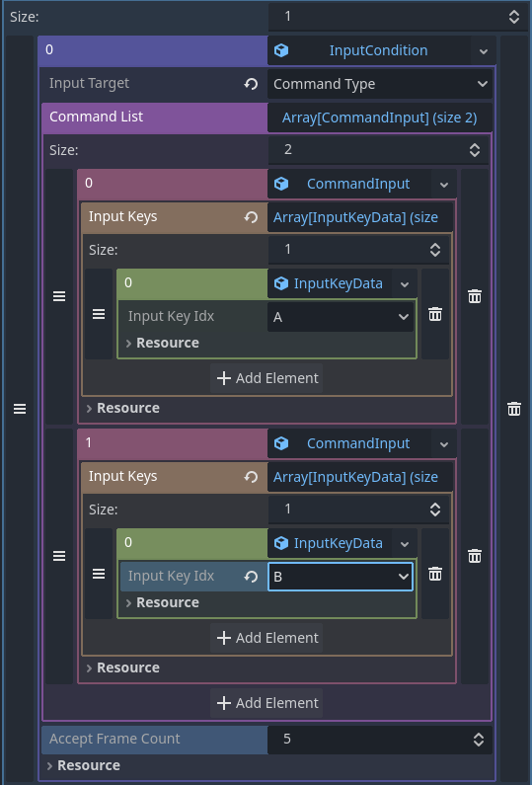Screen dimensions: 532x785
Task: Reset Input Keys in CommandInput 1
Action: [x=251, y=477]
